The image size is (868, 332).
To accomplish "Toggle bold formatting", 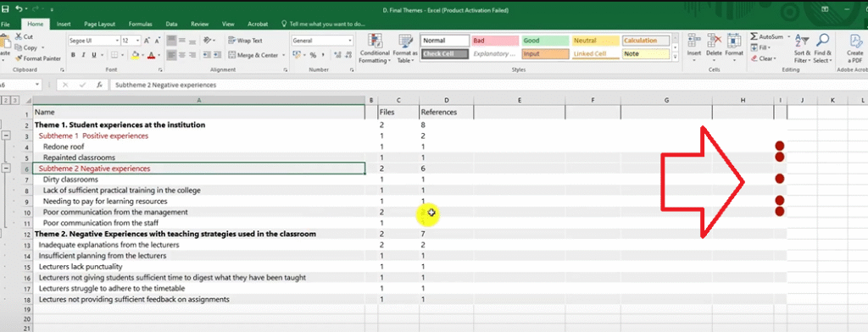I will (73, 55).
